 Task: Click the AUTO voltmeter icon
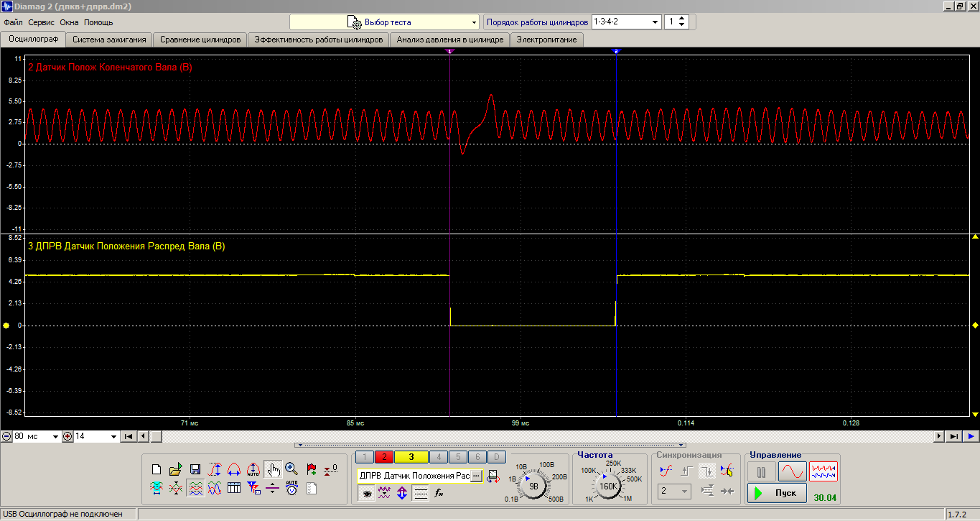tap(291, 489)
